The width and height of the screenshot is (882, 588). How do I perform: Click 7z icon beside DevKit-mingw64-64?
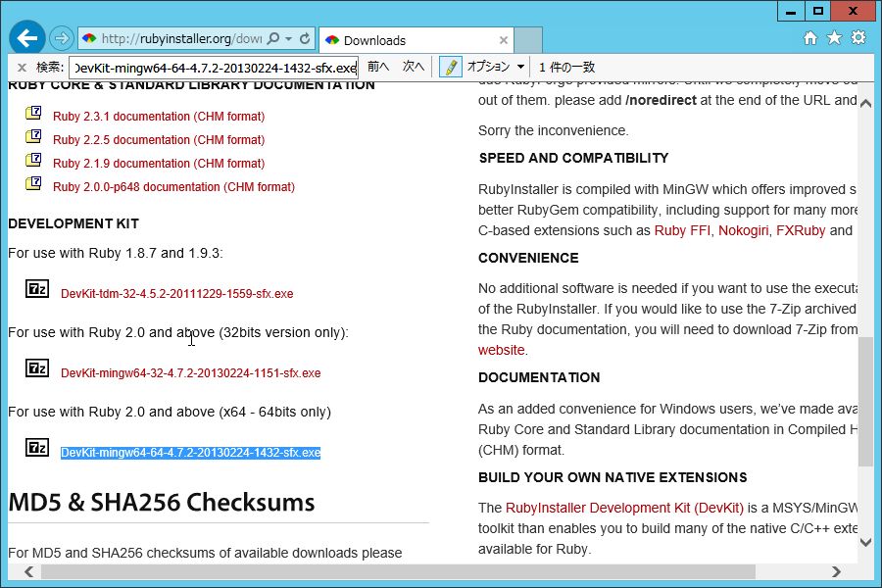37,447
